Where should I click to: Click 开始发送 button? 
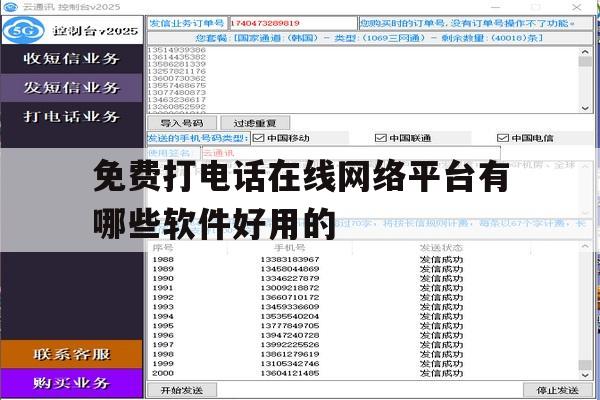click(x=182, y=390)
